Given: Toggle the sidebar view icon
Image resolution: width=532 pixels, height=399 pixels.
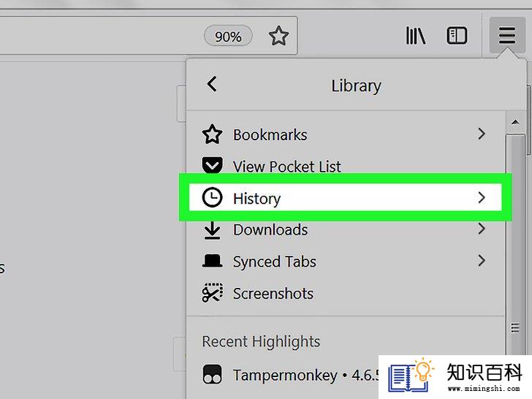Looking at the screenshot, I should 456,35.
